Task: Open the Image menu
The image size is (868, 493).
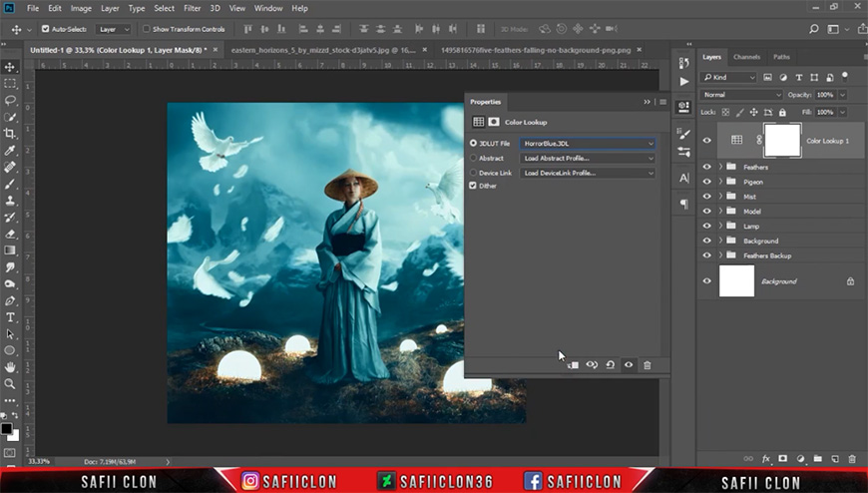Action: pyautogui.click(x=81, y=8)
